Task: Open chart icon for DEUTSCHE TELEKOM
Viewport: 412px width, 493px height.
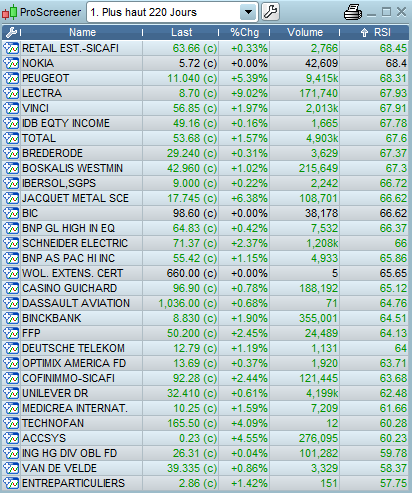Action: tap(11, 348)
